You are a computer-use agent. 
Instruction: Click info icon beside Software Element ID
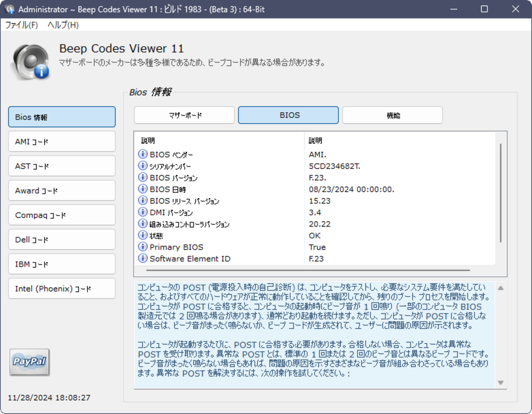(x=142, y=258)
